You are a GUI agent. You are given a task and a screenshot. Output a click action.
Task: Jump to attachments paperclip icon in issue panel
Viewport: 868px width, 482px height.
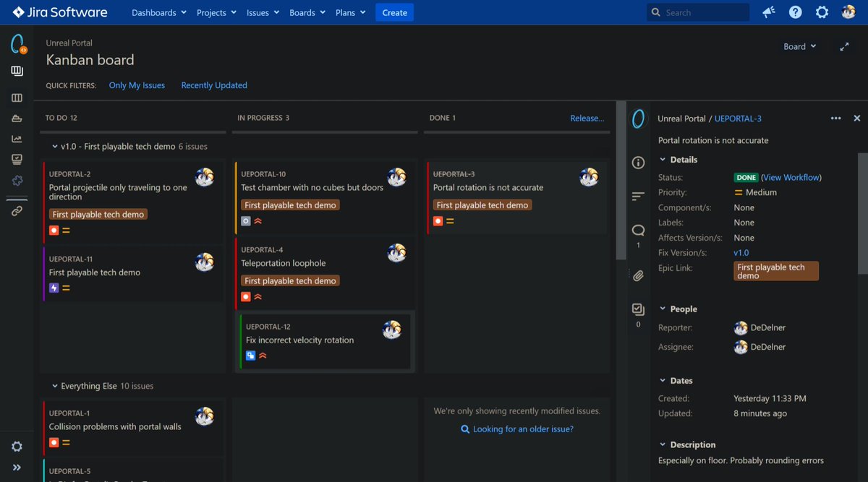pyautogui.click(x=638, y=275)
